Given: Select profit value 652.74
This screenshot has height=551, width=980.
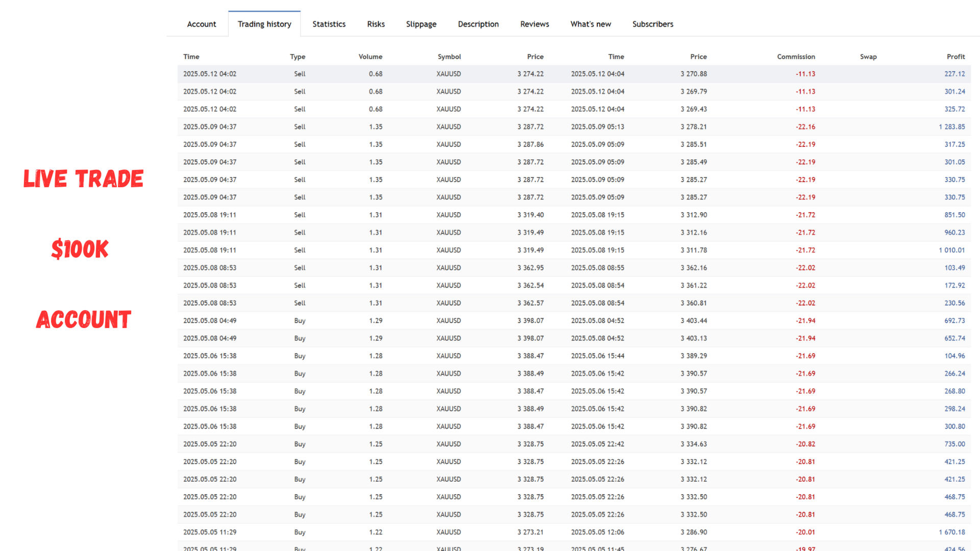Looking at the screenshot, I should pos(954,338).
